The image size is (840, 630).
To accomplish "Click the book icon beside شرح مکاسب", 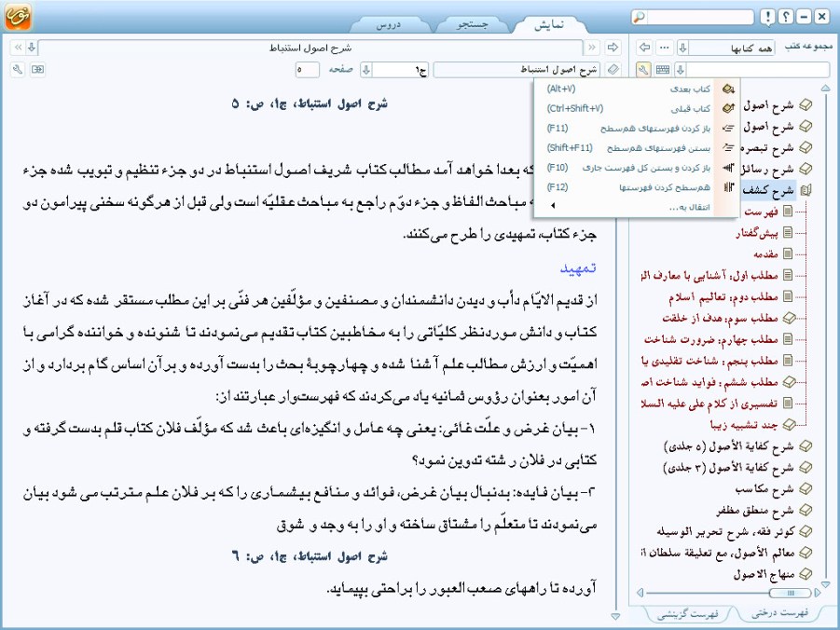I will (806, 488).
